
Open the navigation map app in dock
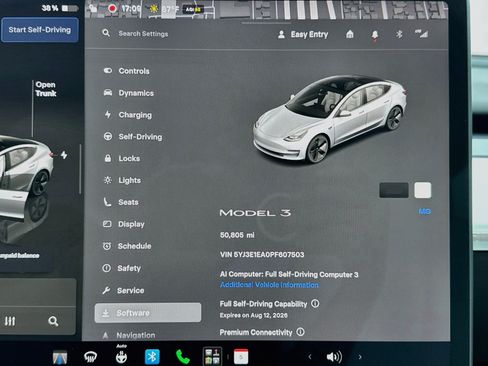point(60,358)
